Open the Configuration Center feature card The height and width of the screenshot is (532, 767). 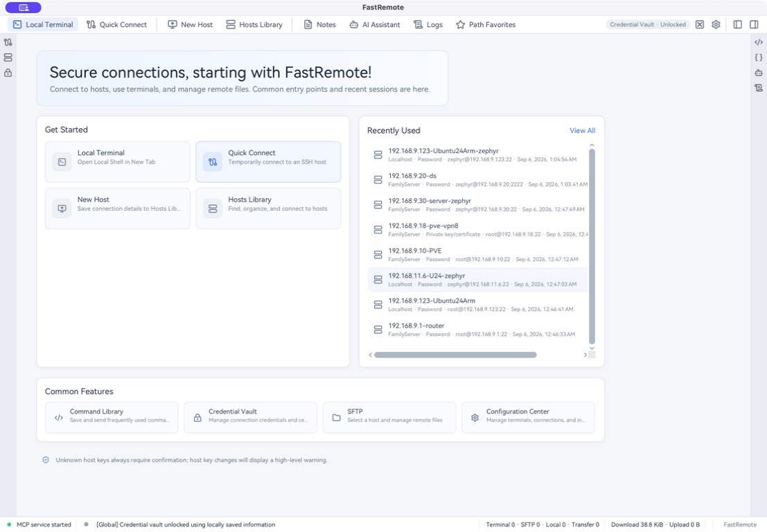[528, 418]
